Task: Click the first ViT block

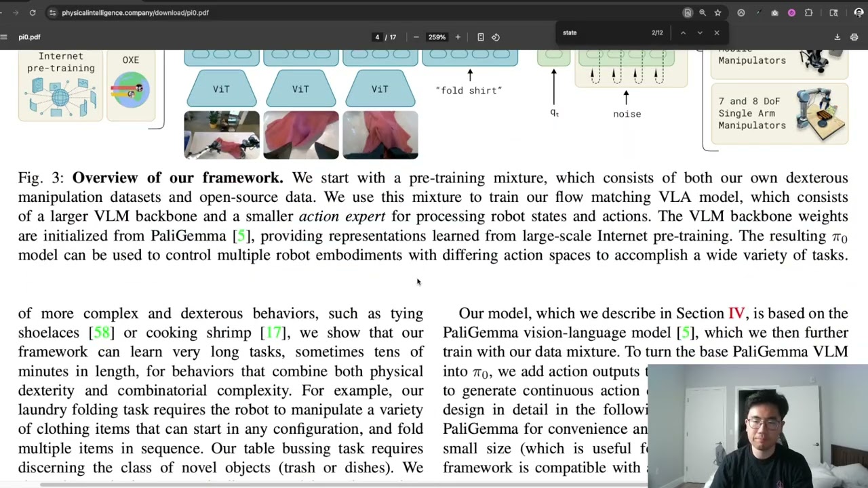Action: (x=222, y=89)
